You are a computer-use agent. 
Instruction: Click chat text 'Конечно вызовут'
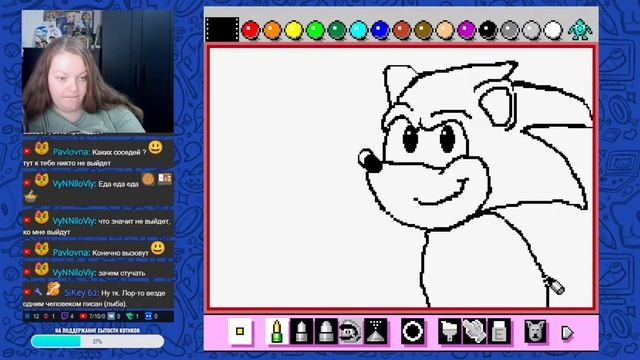(120, 253)
